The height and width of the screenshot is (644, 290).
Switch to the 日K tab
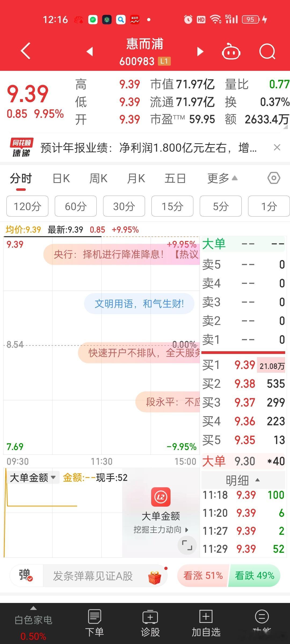point(61,178)
